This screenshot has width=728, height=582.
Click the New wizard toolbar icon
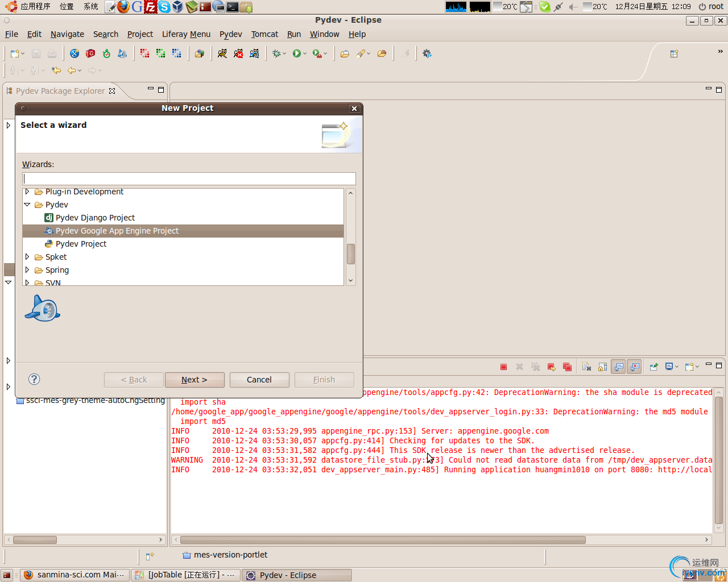[14, 53]
